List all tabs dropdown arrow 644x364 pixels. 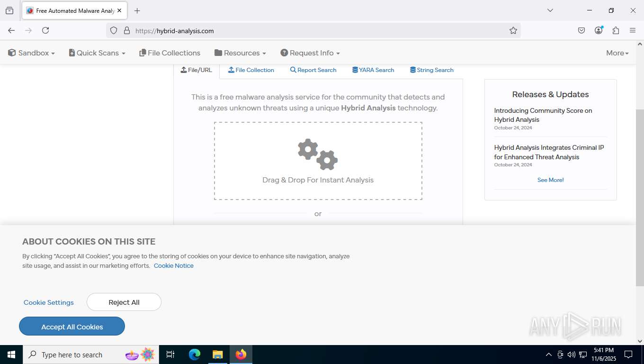coord(550,10)
